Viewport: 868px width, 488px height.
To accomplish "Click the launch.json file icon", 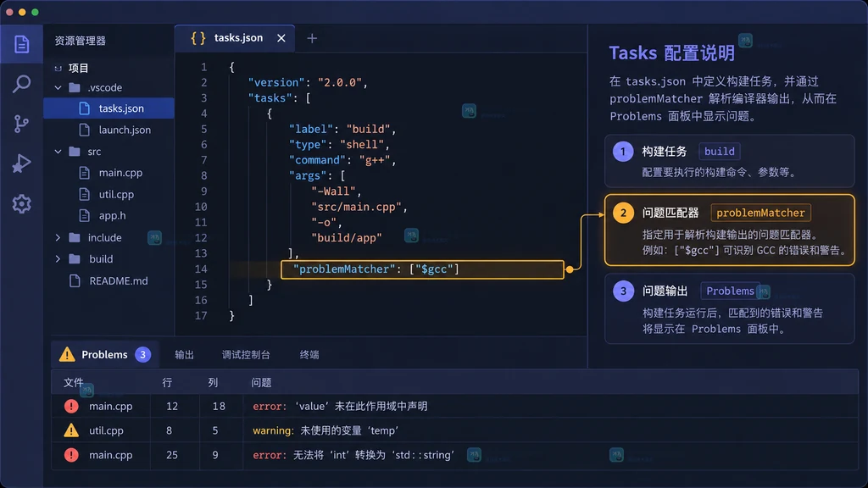I will point(84,130).
